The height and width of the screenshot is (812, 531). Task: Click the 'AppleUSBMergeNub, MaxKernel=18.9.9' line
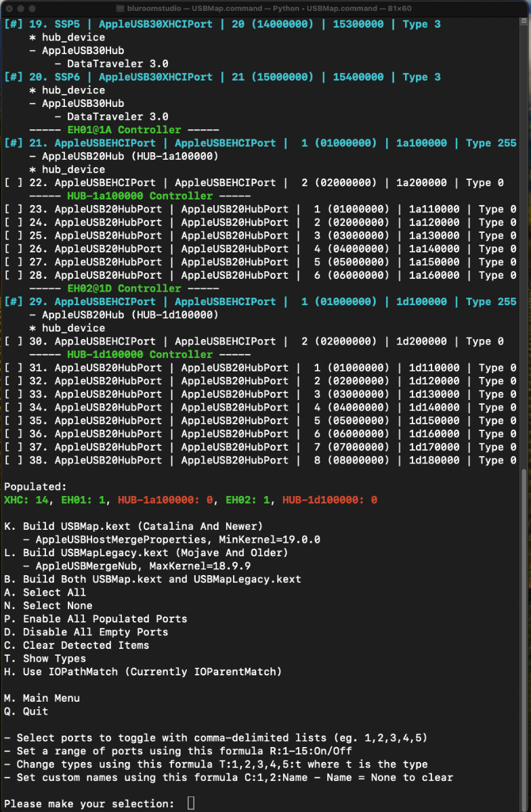137,566
